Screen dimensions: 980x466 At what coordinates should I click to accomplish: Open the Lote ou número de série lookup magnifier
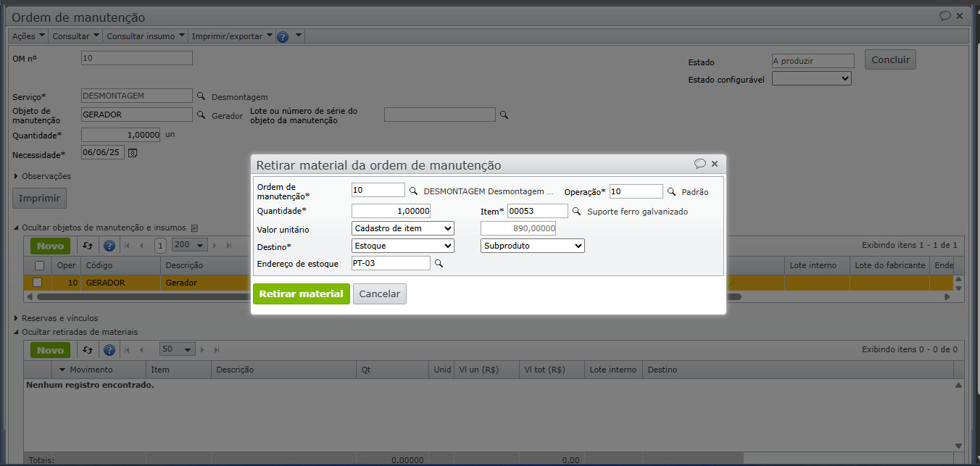504,115
